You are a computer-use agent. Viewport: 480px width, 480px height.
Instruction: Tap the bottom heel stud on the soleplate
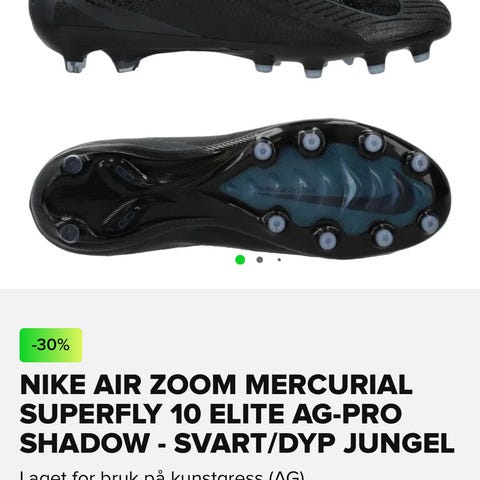70,231
